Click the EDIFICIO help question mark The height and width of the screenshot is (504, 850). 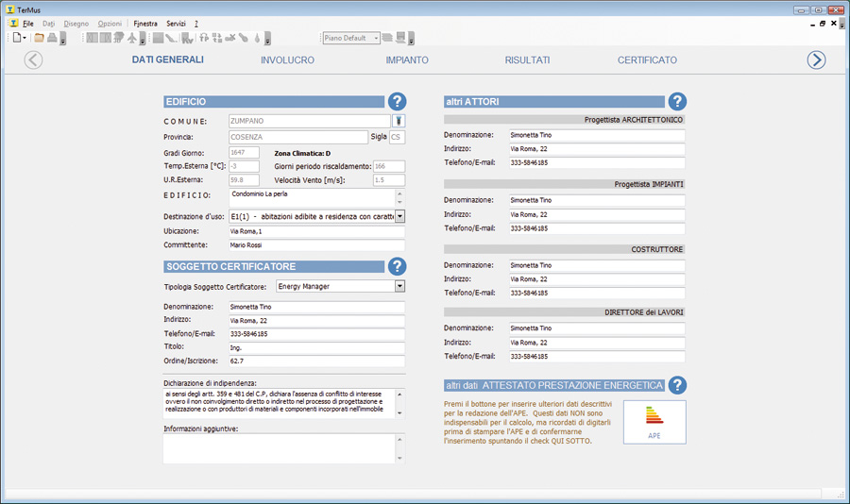click(x=398, y=101)
